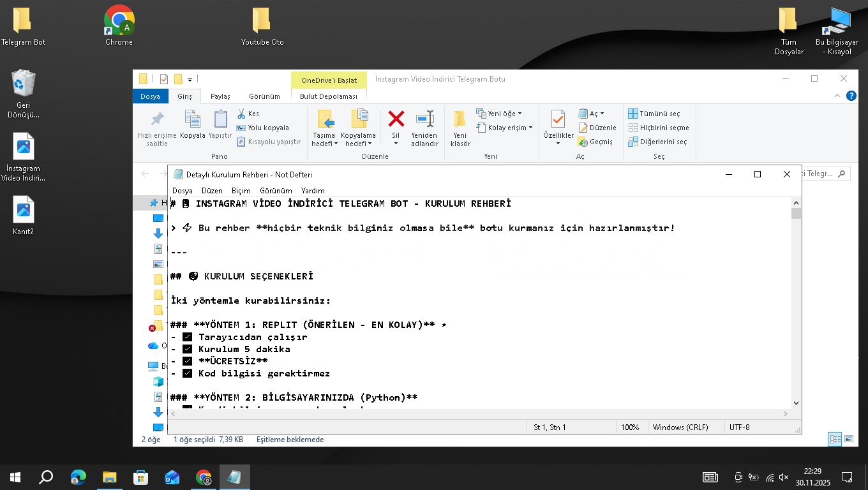
Task: Click the red Sil delete icon
Action: point(396,119)
